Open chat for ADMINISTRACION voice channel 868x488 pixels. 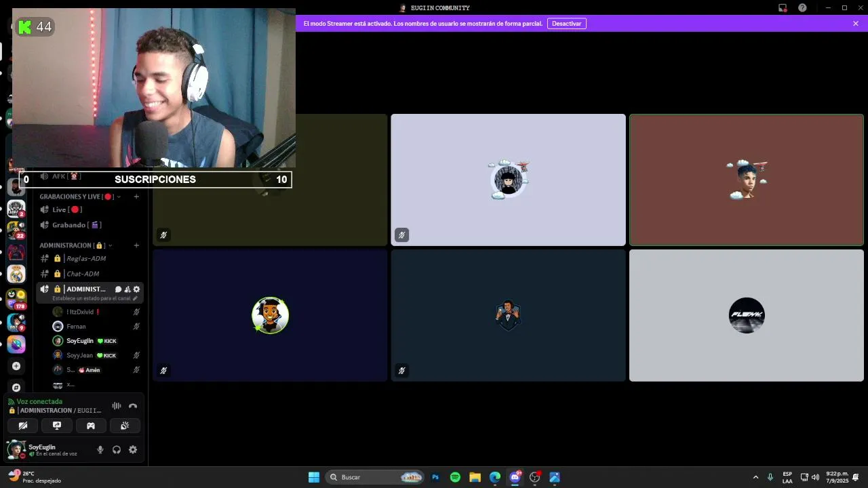[118, 289]
